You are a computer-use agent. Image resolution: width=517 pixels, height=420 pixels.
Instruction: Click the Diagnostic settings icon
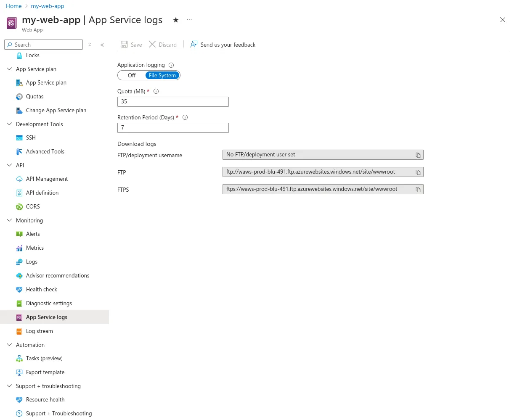[x=19, y=304]
